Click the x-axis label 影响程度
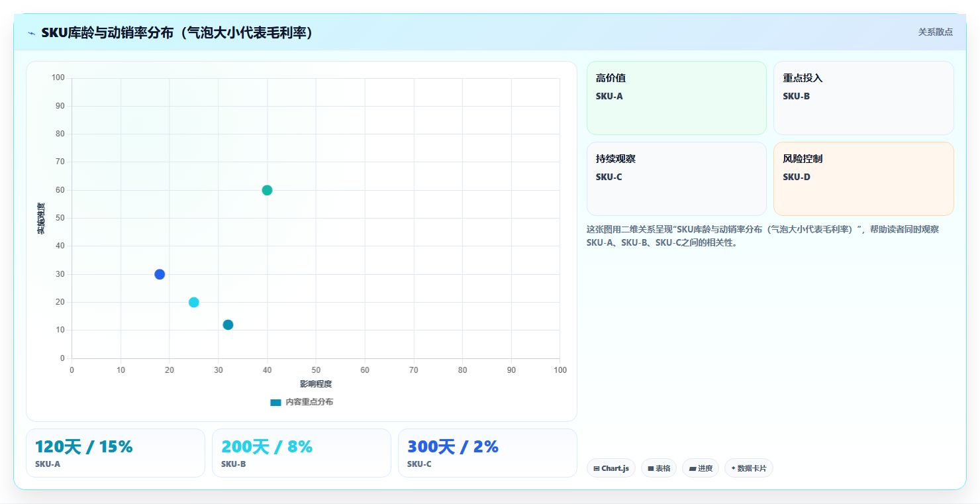Screen dimensions: 980x504 (316, 384)
